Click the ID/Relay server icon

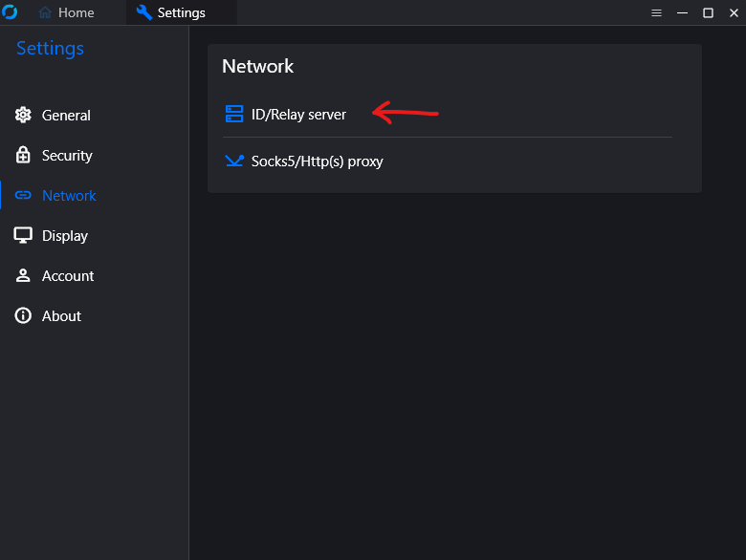tap(234, 114)
